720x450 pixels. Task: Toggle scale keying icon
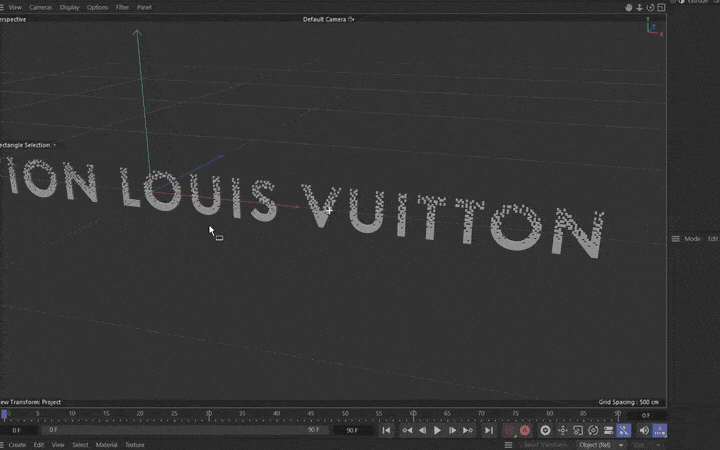tap(578, 430)
